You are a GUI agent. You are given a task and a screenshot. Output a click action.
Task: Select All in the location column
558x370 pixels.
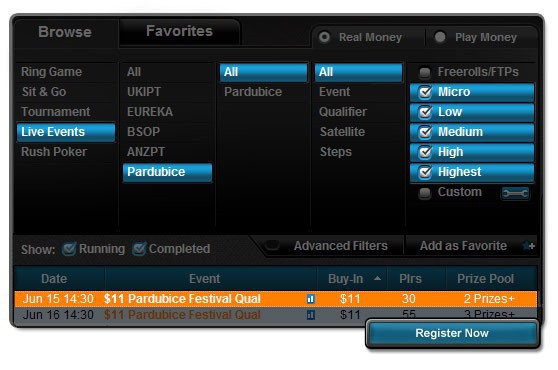click(x=263, y=72)
